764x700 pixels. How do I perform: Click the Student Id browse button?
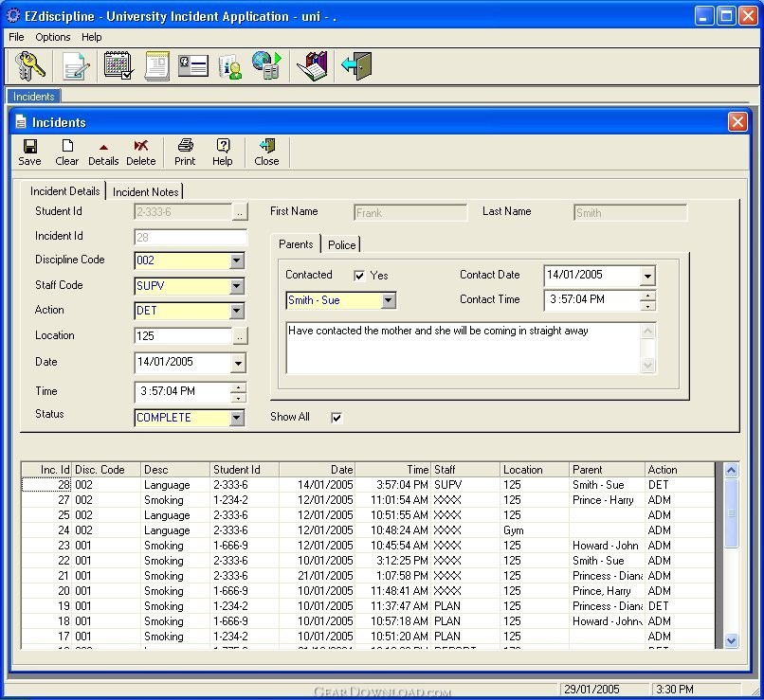point(239,212)
